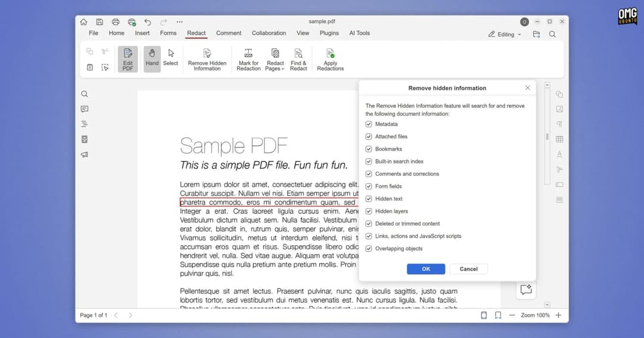Image resolution: width=644 pixels, height=338 pixels.
Task: Zoom out with the minus button
Action: click(512, 315)
